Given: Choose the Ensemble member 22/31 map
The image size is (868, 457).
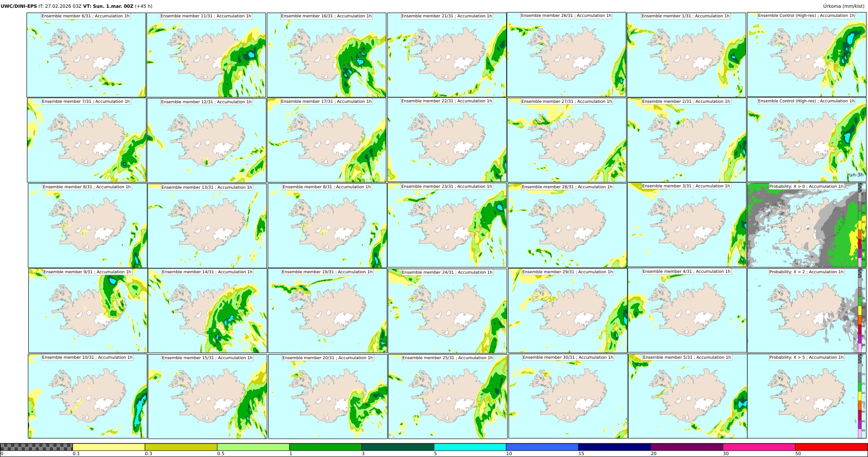Looking at the screenshot, I should pyautogui.click(x=447, y=140).
